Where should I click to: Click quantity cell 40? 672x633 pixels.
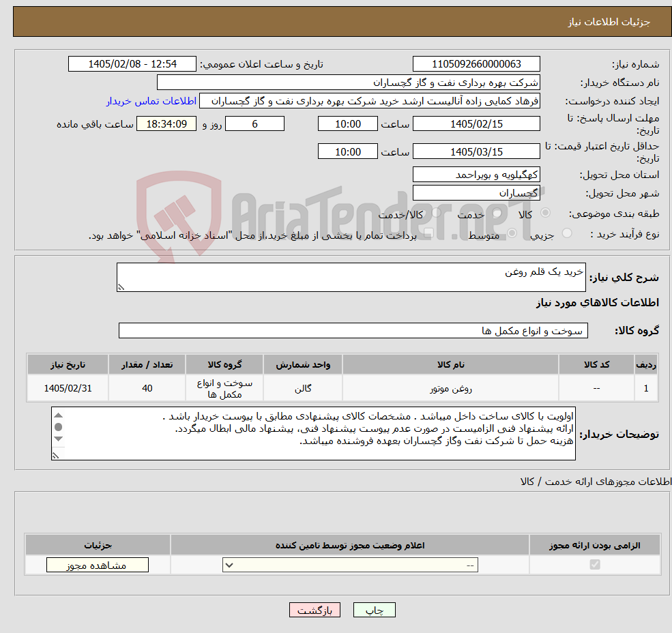pyautogui.click(x=147, y=388)
